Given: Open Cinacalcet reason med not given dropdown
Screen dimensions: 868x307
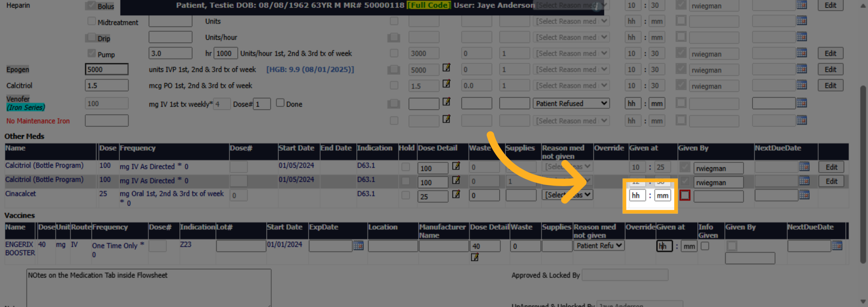Looking at the screenshot, I should (567, 195).
